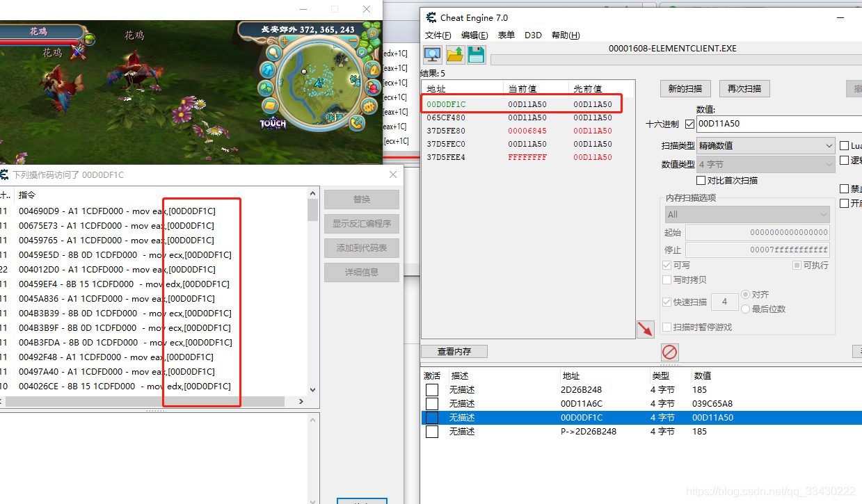
Task: Select result row with address 37D5FE80
Action: 527,131
